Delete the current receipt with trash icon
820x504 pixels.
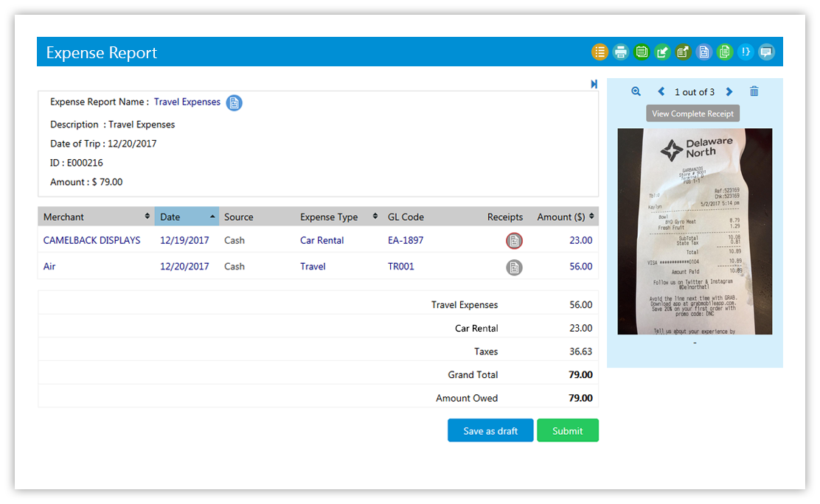(x=754, y=92)
